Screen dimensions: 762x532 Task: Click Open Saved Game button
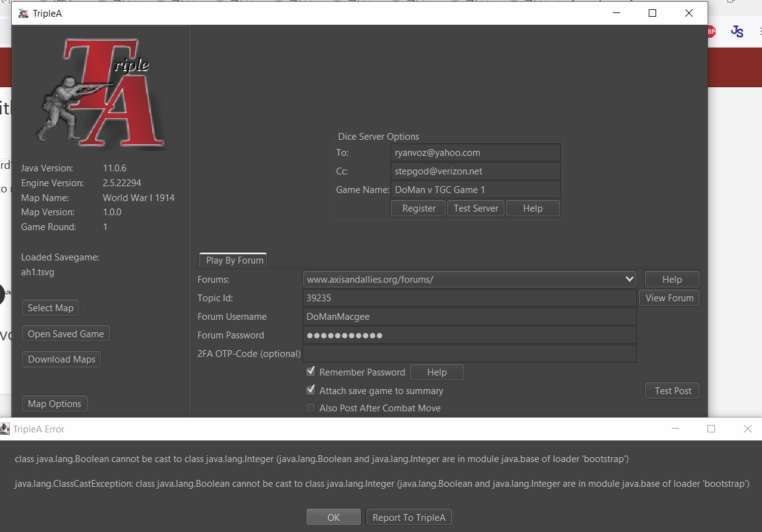[x=66, y=333]
